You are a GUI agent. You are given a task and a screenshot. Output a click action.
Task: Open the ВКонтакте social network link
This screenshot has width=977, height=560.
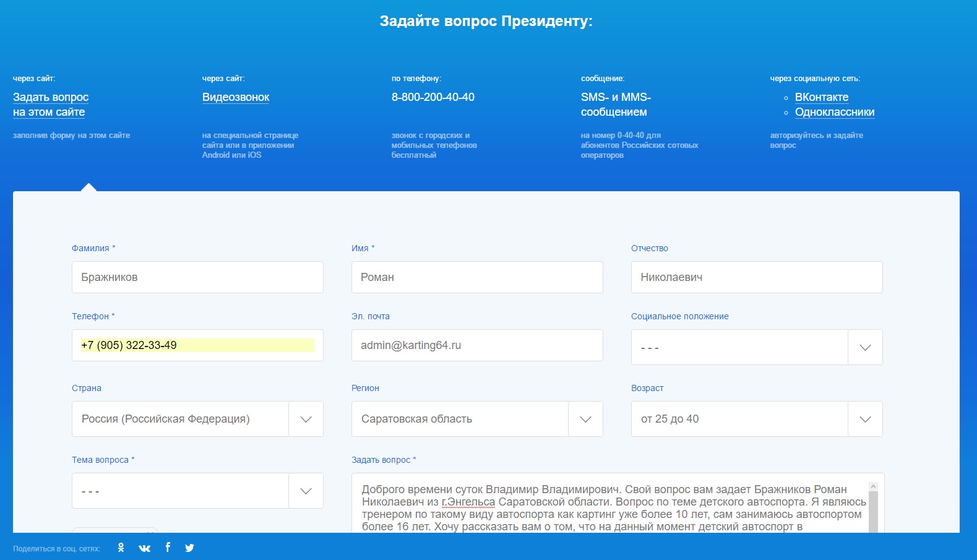pos(821,97)
